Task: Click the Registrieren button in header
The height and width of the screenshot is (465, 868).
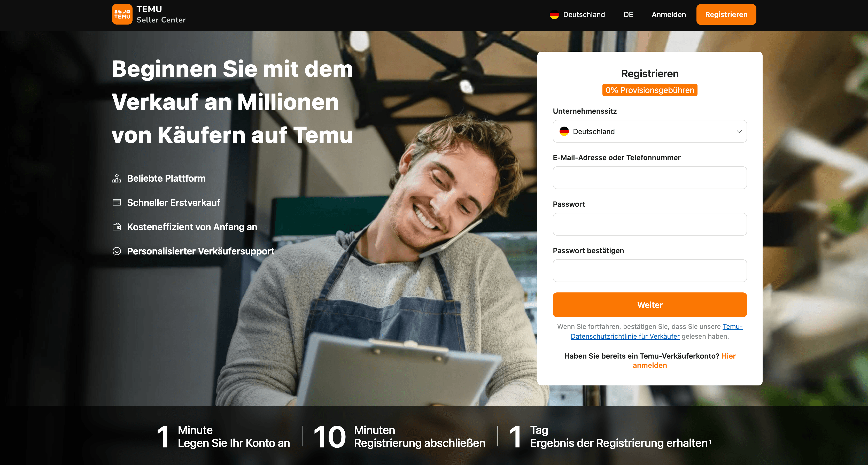Action: tap(726, 14)
